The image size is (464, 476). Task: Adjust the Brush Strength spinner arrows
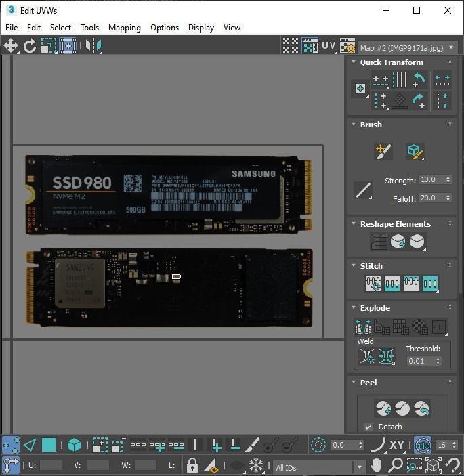click(x=448, y=179)
